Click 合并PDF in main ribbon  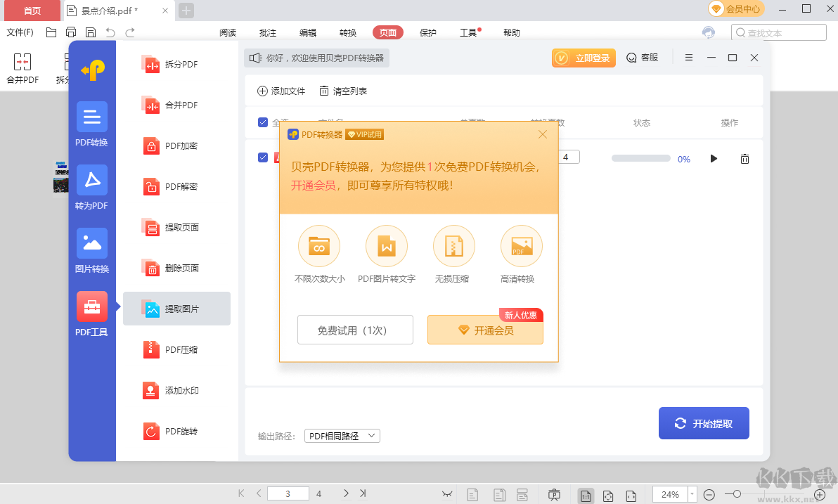[x=22, y=68]
